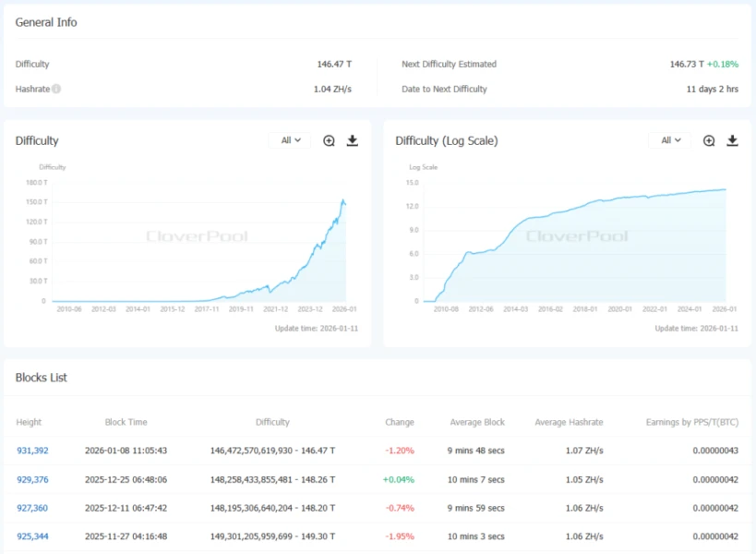Screen dimensions: 756x554
Task: Open the Log Scale chart 'All' range dropdown
Action: click(x=670, y=140)
